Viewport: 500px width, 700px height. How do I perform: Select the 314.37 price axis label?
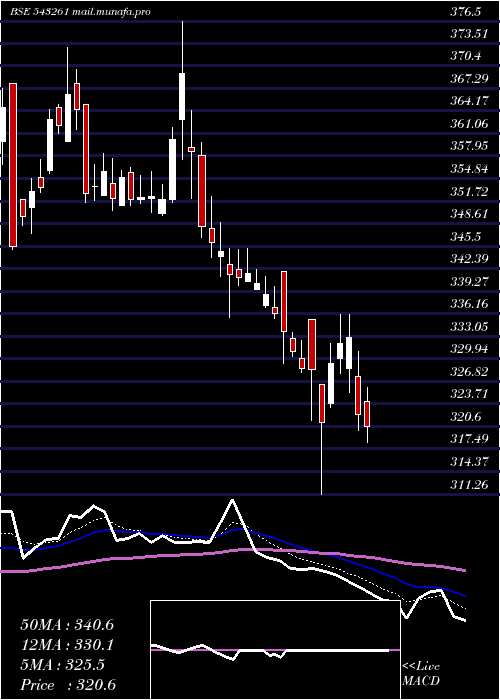(469, 461)
